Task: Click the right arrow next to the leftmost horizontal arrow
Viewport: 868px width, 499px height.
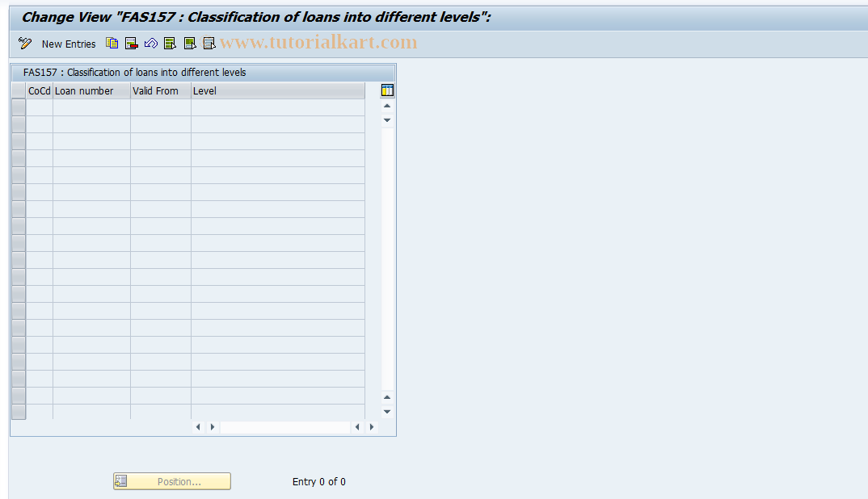Action: click(213, 427)
